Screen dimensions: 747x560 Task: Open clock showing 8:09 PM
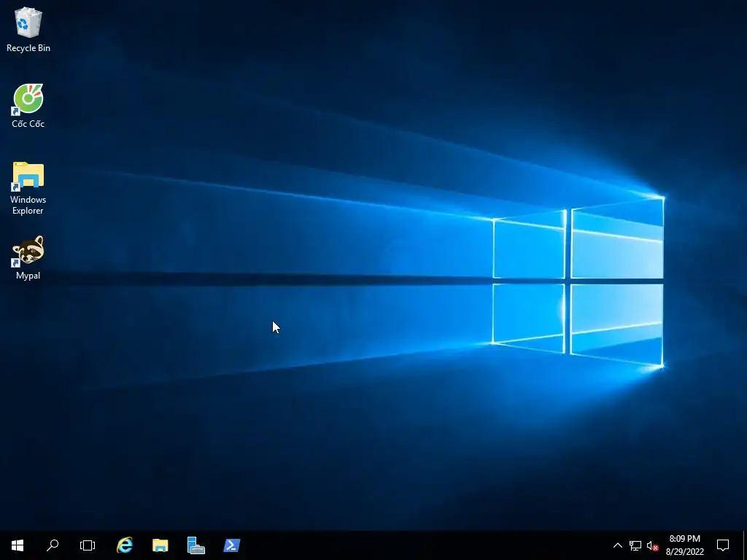click(684, 545)
